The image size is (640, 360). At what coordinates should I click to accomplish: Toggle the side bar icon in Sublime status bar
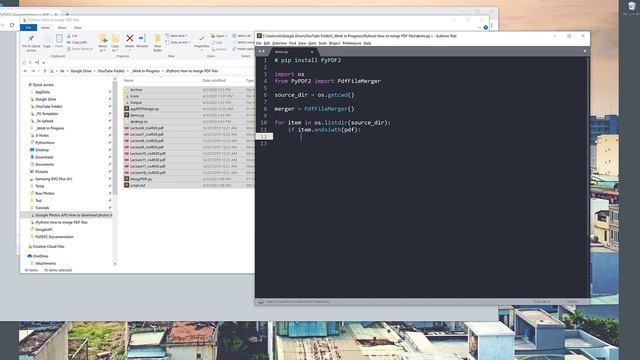pos(261,302)
